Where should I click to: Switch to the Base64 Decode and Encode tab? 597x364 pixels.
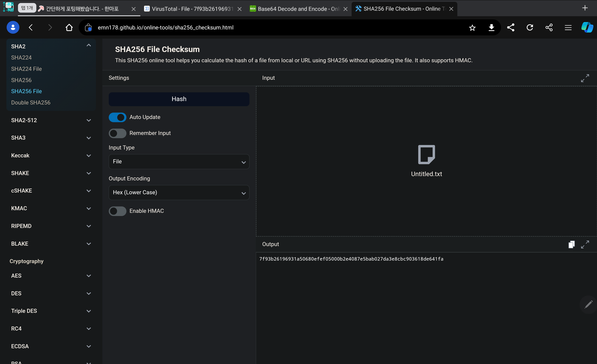(x=298, y=9)
